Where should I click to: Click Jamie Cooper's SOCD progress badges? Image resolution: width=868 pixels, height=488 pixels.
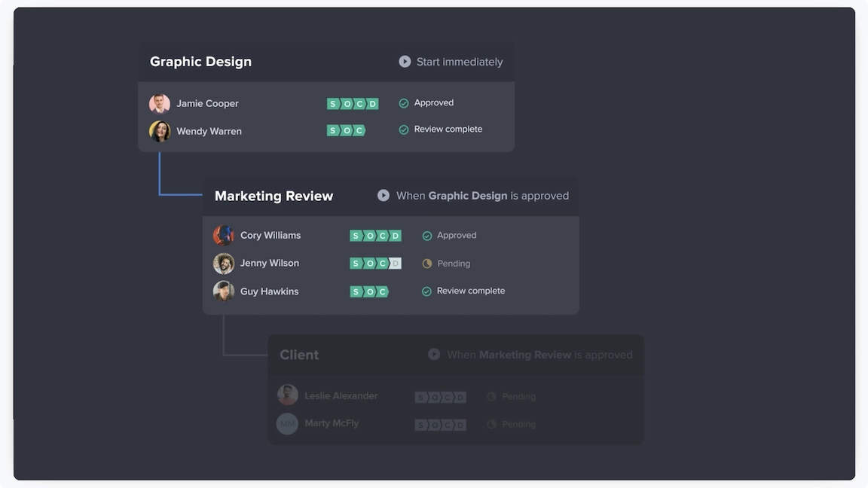point(353,104)
